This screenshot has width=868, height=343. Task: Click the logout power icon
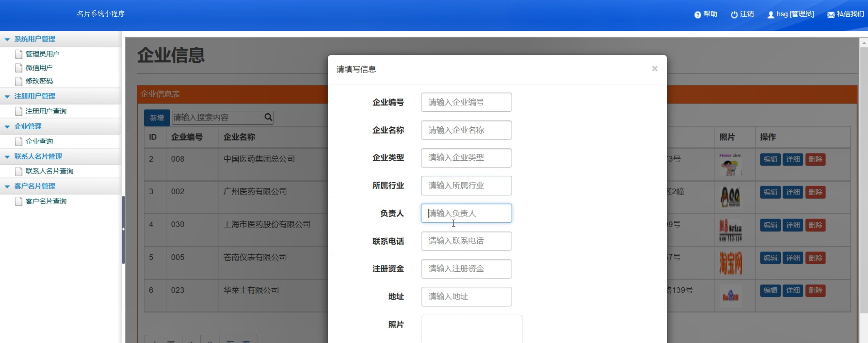[734, 14]
